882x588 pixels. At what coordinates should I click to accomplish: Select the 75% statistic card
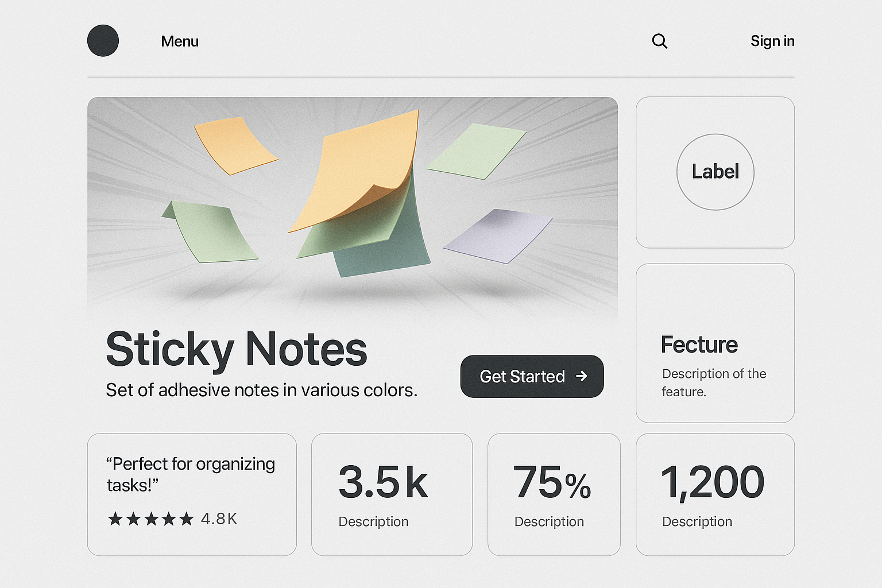coord(554,494)
